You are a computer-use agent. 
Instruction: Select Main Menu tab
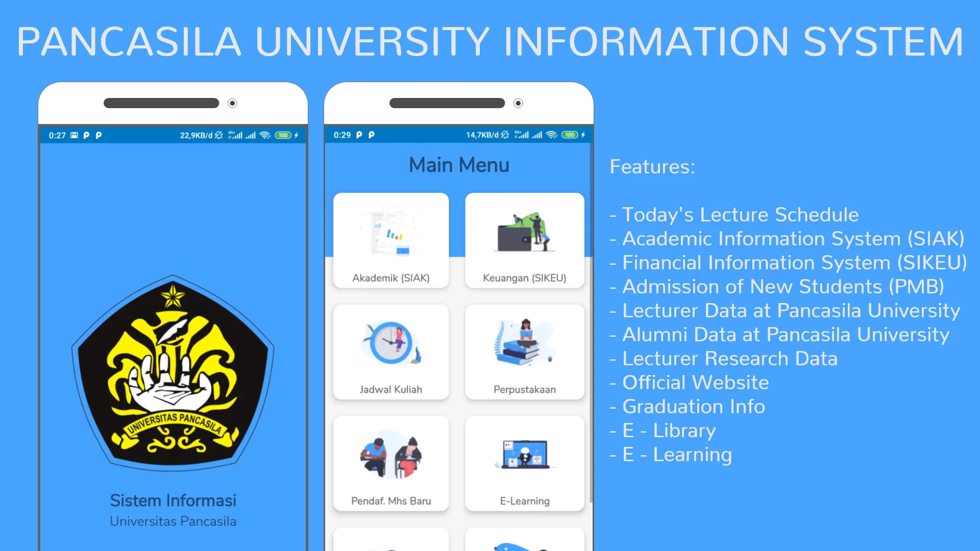(459, 164)
